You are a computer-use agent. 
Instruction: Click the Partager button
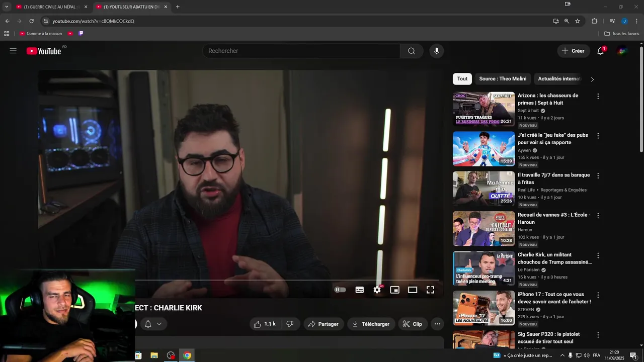click(x=324, y=324)
